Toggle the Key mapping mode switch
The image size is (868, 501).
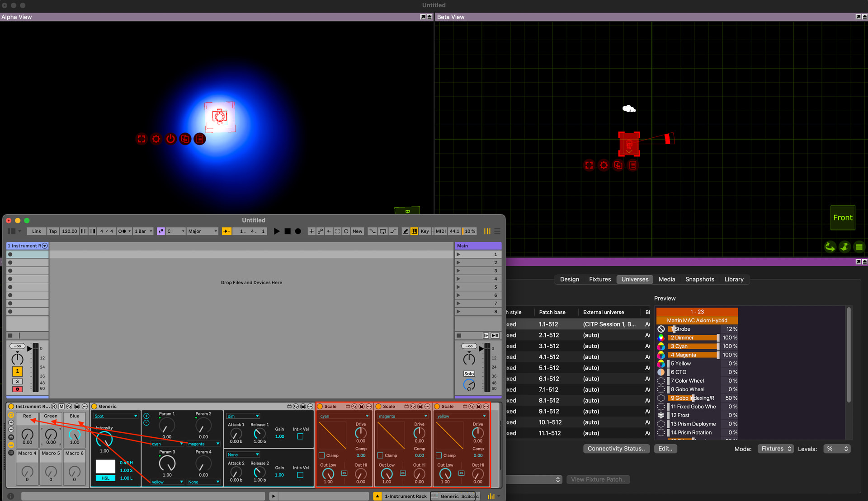[425, 231]
